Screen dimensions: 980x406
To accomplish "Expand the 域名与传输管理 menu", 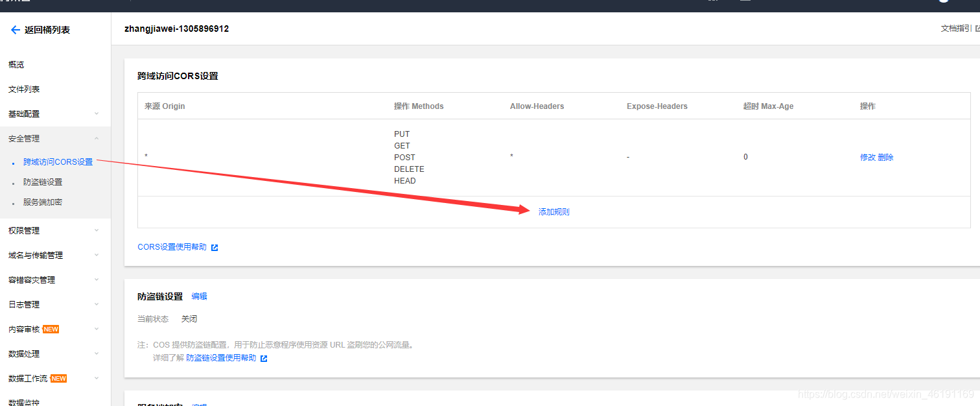I will (97, 255).
